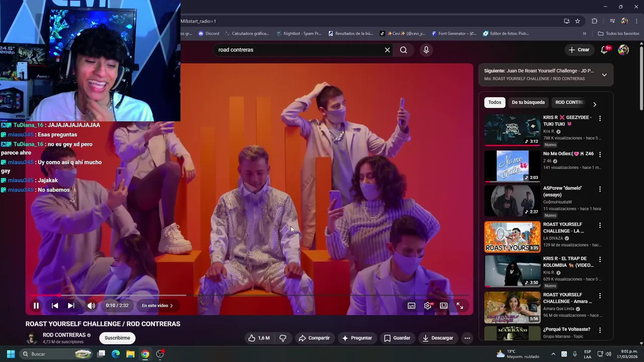Play the Tuki Tuki thumbnail video
This screenshot has width=644, height=362.
tap(512, 130)
